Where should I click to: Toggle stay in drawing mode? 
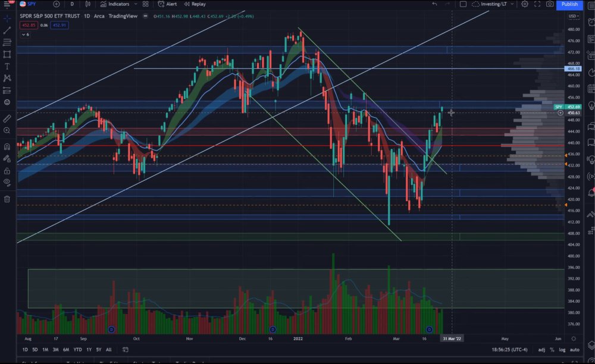7,159
